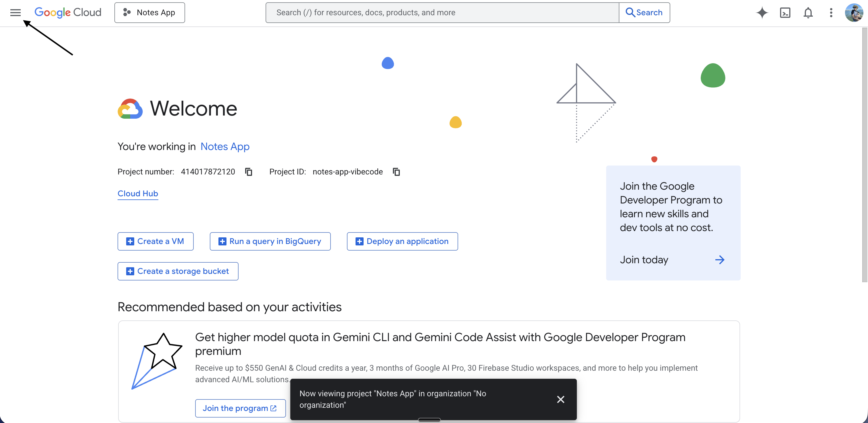The height and width of the screenshot is (423, 868).
Task: Open the account profile avatar
Action: [854, 12]
